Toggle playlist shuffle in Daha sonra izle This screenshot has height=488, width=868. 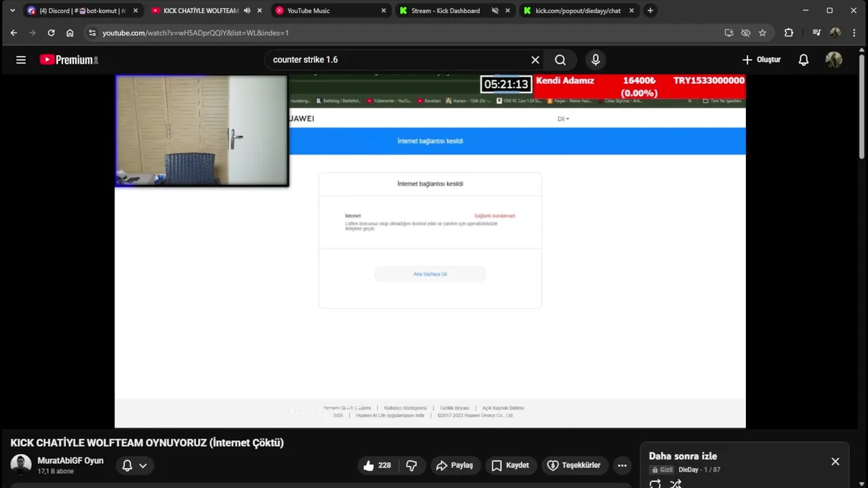click(x=675, y=483)
